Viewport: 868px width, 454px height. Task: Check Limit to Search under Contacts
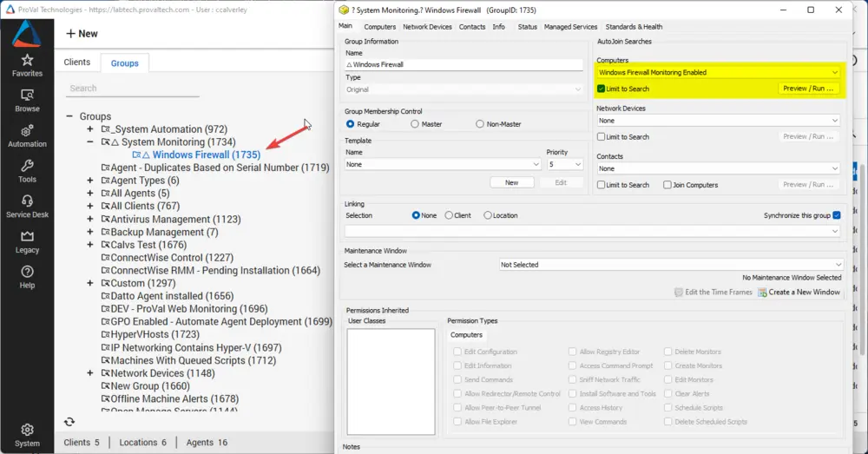pos(602,185)
